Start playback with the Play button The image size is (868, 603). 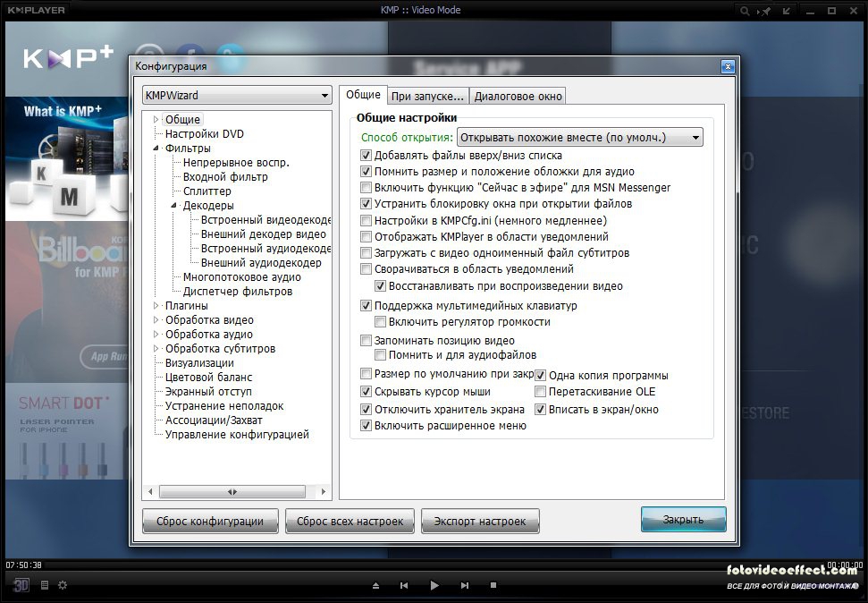point(434,585)
